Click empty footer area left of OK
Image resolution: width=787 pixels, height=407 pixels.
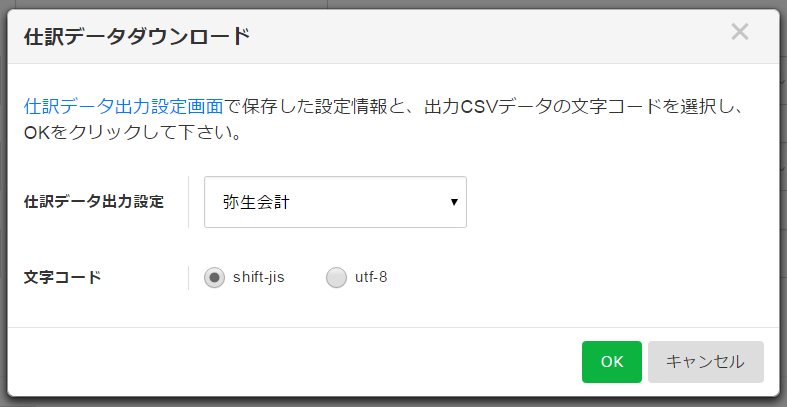300,362
